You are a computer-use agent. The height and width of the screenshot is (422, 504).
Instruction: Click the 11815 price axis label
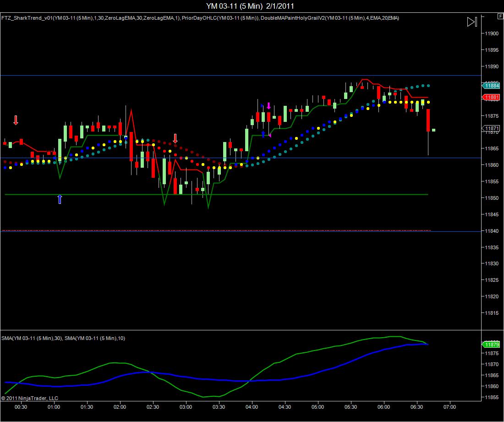[x=492, y=313]
